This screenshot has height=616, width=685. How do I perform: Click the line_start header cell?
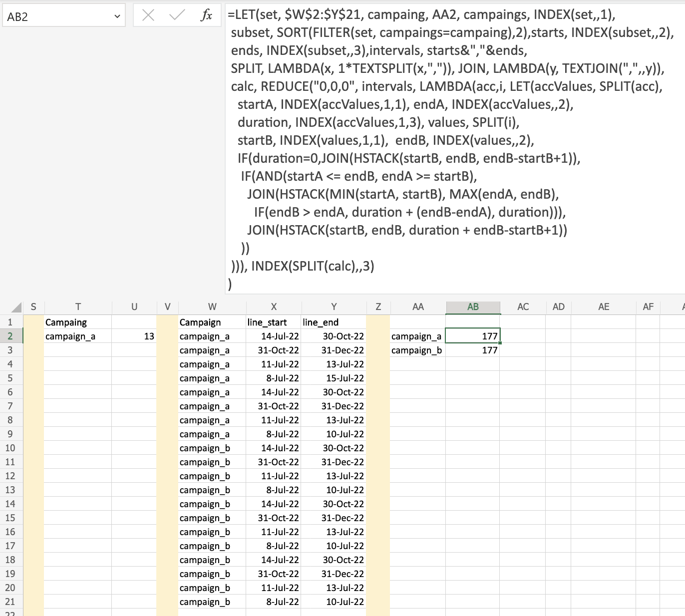pos(274,322)
